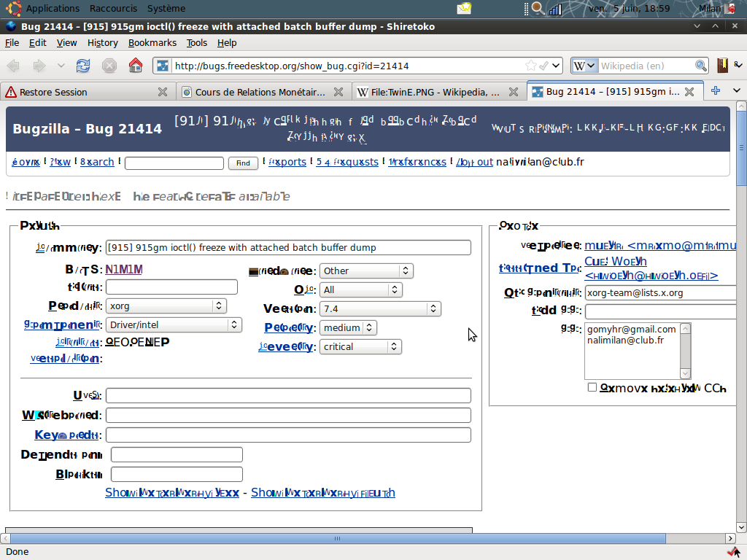Go to the browser Home page

135,66
